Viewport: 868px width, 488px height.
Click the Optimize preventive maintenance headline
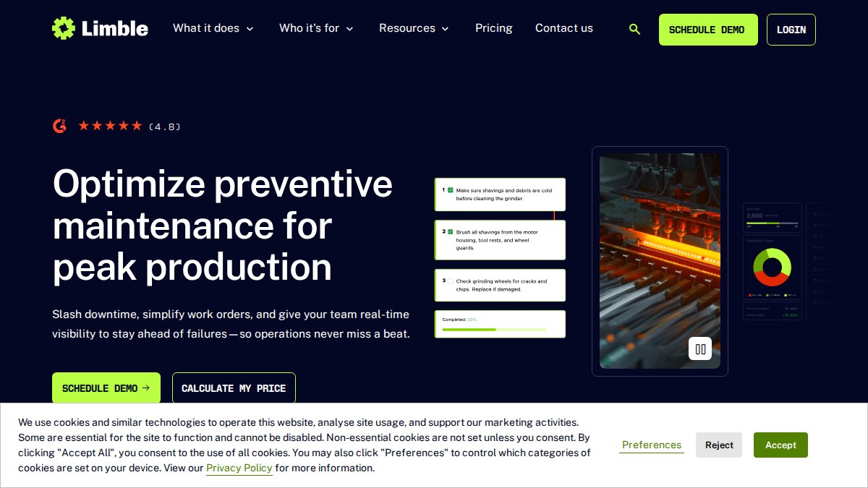coord(223,225)
